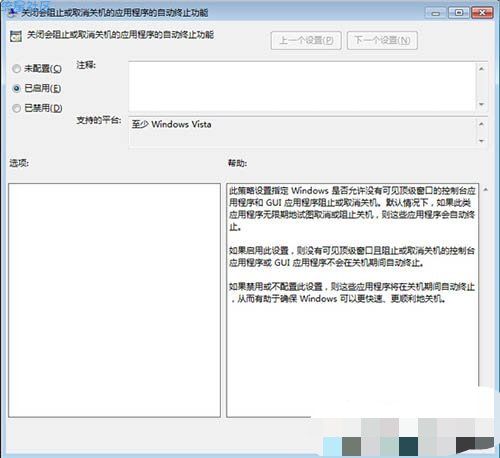
Task: Click the help panel scroll up arrow
Action: 486,190
